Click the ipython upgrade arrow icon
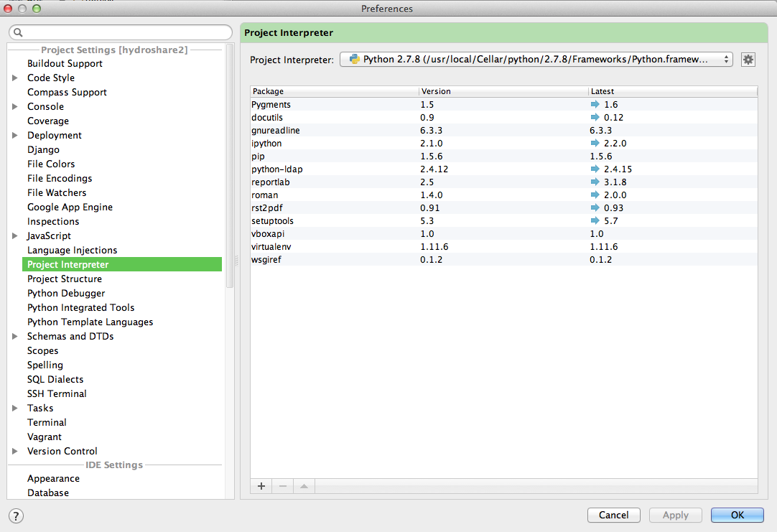 click(595, 143)
